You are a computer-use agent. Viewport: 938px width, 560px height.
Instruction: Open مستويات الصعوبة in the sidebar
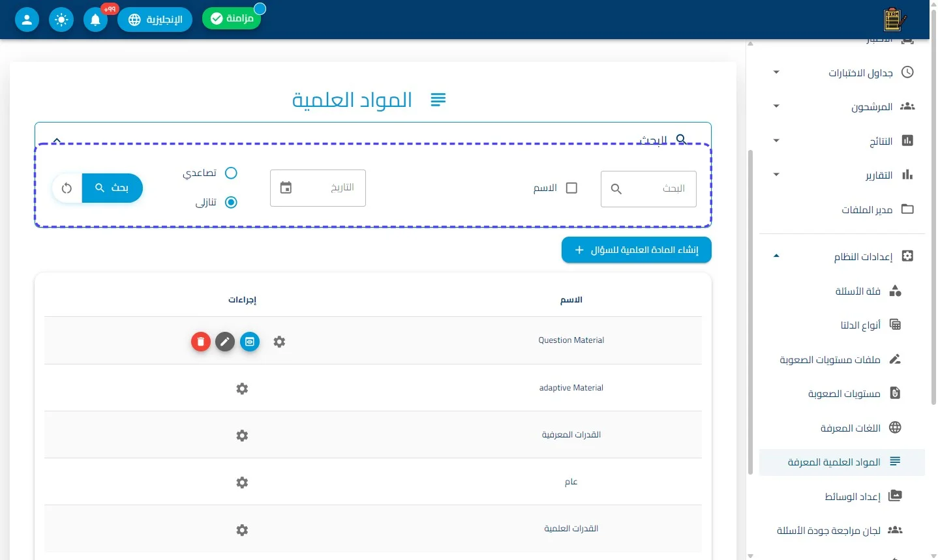pyautogui.click(x=842, y=393)
